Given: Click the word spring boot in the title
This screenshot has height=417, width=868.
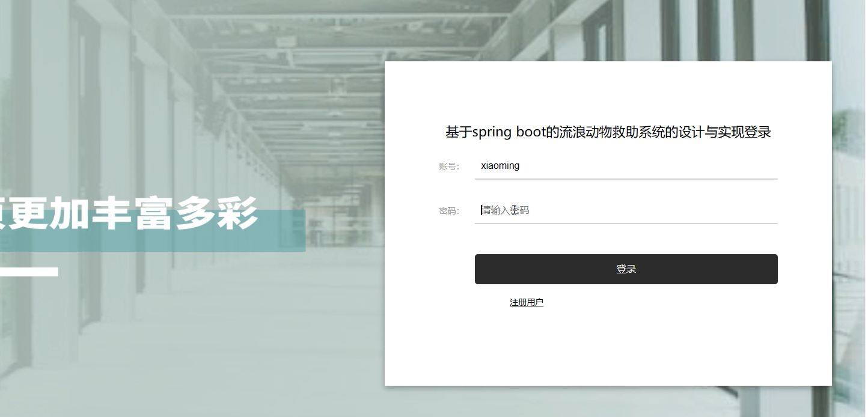Looking at the screenshot, I should point(509,133).
